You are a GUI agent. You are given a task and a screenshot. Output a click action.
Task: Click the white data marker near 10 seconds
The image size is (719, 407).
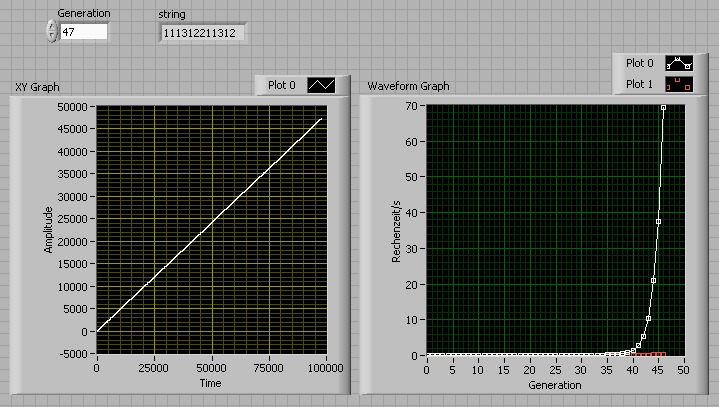648,319
